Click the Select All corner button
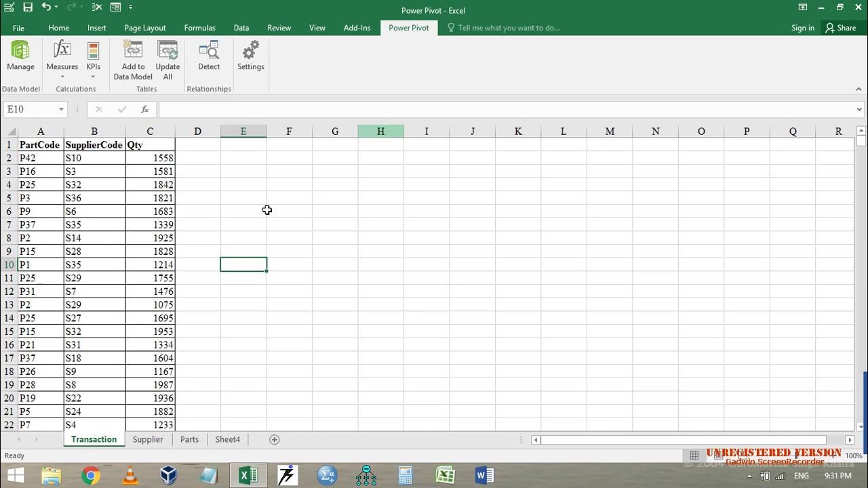The width and height of the screenshot is (868, 488). click(x=9, y=131)
